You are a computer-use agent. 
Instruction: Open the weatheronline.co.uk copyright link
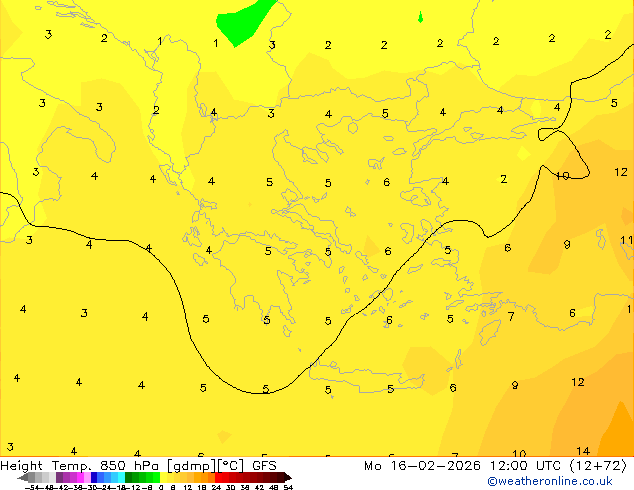pyautogui.click(x=550, y=481)
